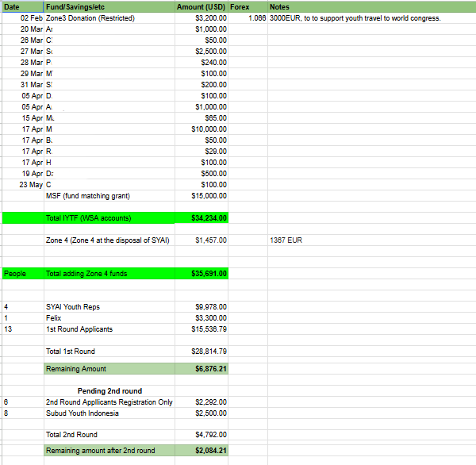Select the Notes header cell
The width and height of the screenshot is (476, 465).
(x=372, y=6)
